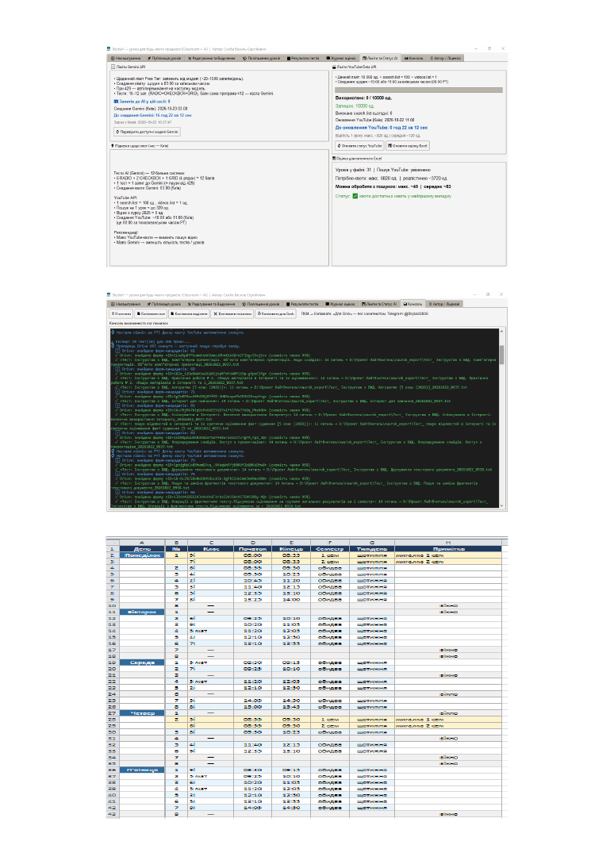614x868 pixels.
Task: Open Журнал оцінок tab in the Console window
Action: point(340,304)
